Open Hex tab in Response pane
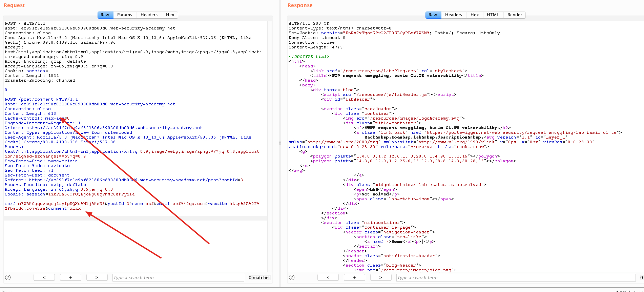644x292 pixels. (475, 15)
